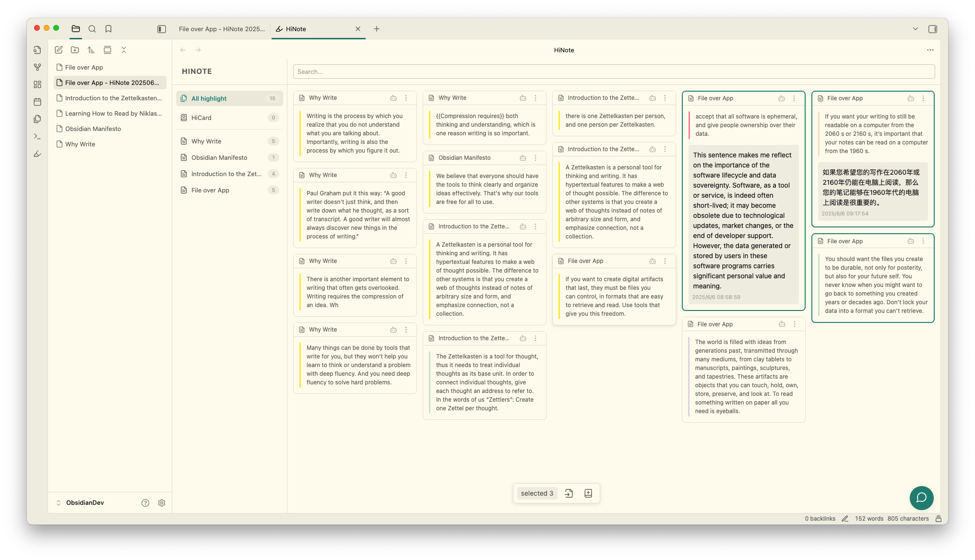Create a new note in the file explorer
This screenshot has width=975, height=560.
point(59,50)
